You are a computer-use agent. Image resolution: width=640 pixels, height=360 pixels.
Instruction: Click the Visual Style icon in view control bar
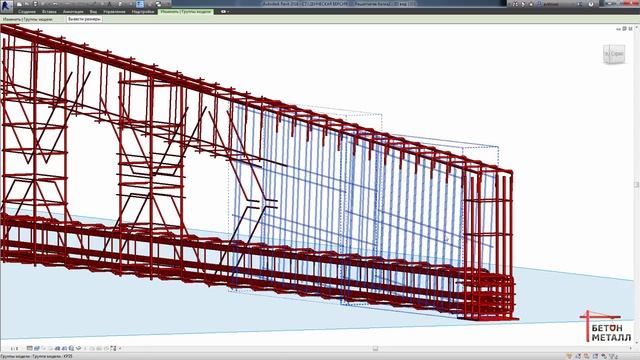coord(37,348)
